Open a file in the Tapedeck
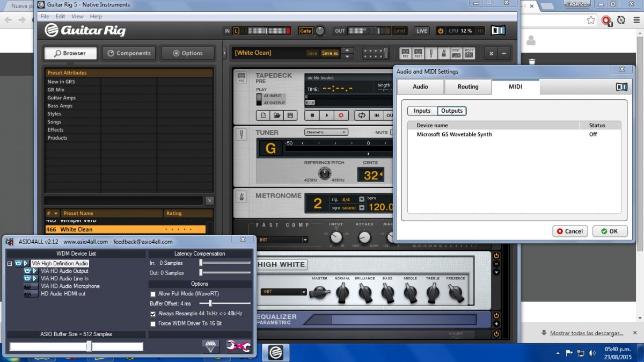The width and height of the screenshot is (644, 362). (x=277, y=115)
